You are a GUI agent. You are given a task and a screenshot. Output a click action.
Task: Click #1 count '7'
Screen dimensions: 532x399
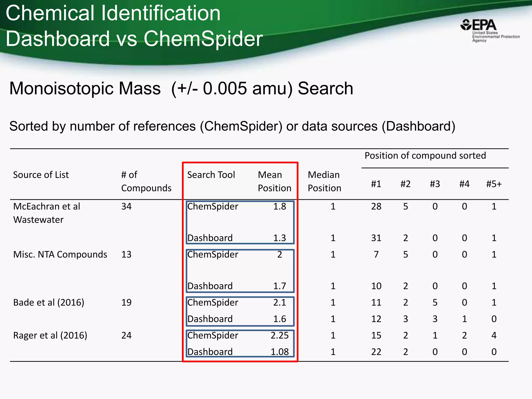pyautogui.click(x=376, y=255)
